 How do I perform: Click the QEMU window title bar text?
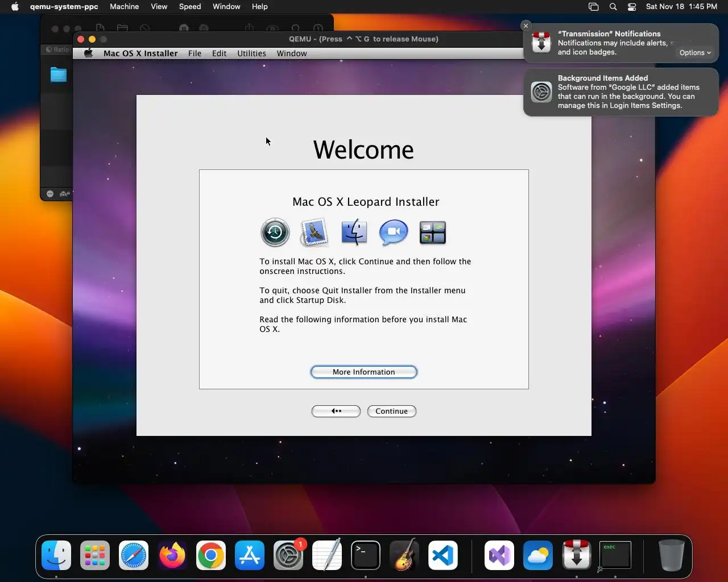click(x=363, y=39)
